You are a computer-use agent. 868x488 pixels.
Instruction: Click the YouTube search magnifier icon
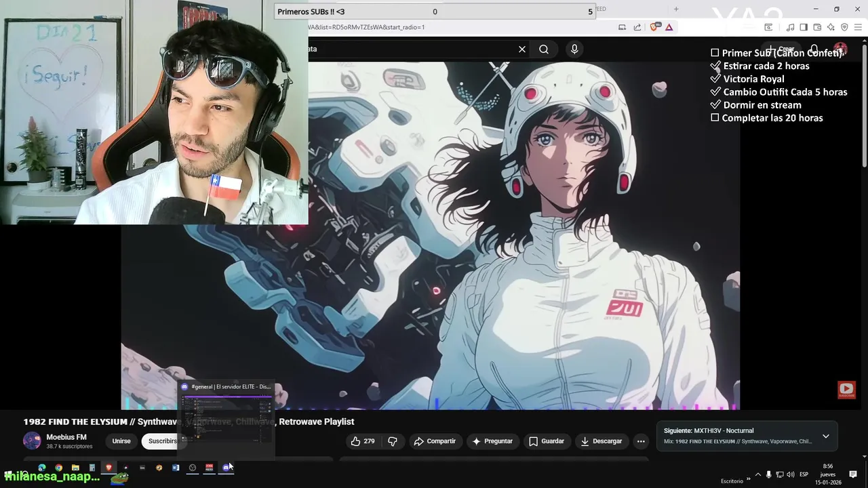544,49
